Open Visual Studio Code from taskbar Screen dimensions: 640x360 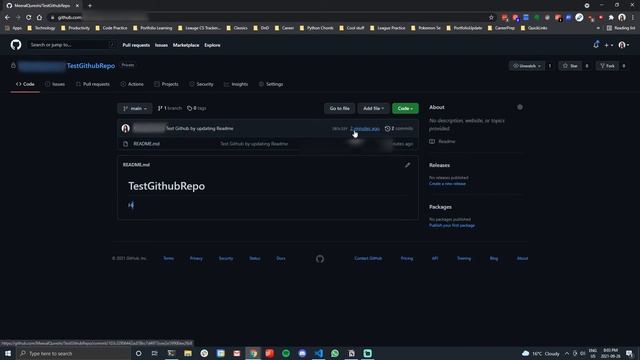tap(318, 353)
